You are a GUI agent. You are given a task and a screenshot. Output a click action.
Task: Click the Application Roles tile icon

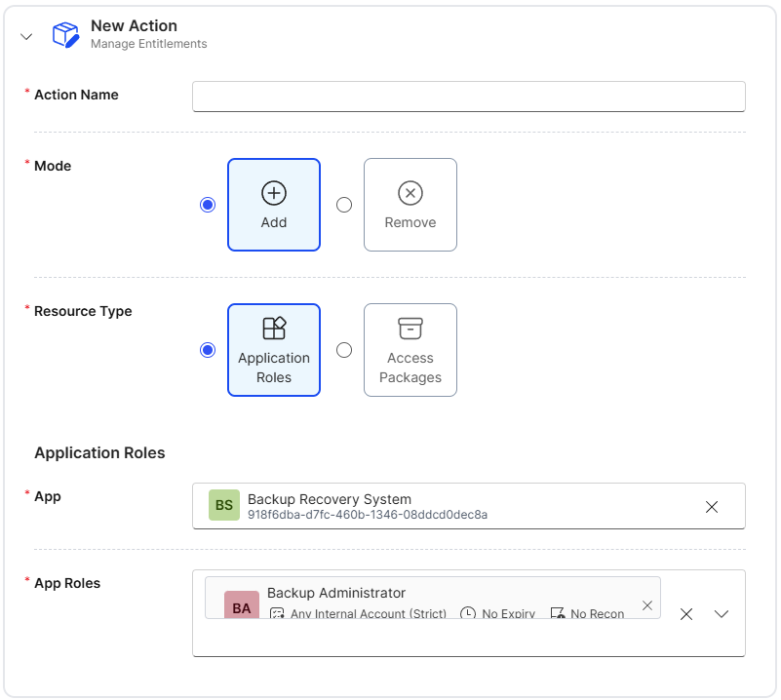[x=274, y=329]
